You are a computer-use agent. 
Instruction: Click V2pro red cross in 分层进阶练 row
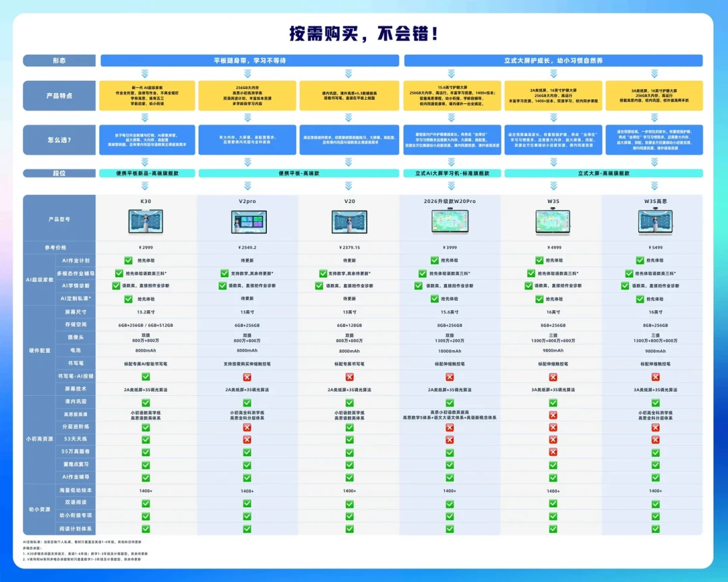click(x=247, y=428)
